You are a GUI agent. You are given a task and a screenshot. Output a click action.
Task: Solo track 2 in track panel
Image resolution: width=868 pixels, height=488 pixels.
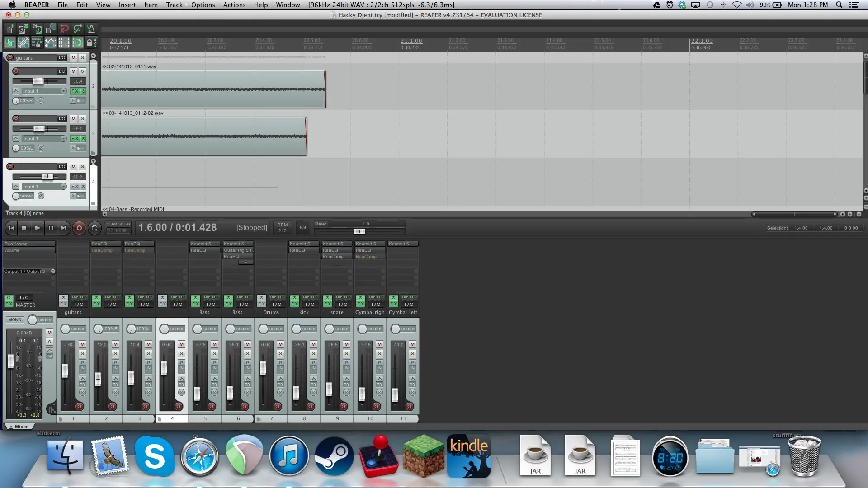pyautogui.click(x=82, y=71)
